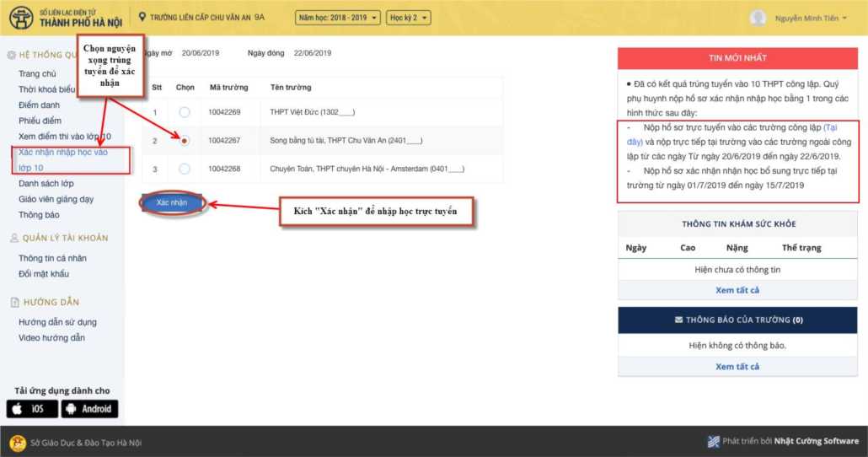
Task: Click the Nhật Cường Software footer logo
Action: 714,442
